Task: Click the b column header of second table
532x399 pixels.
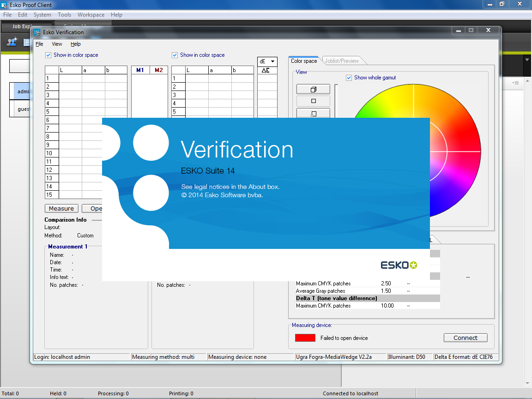Action: [242, 70]
